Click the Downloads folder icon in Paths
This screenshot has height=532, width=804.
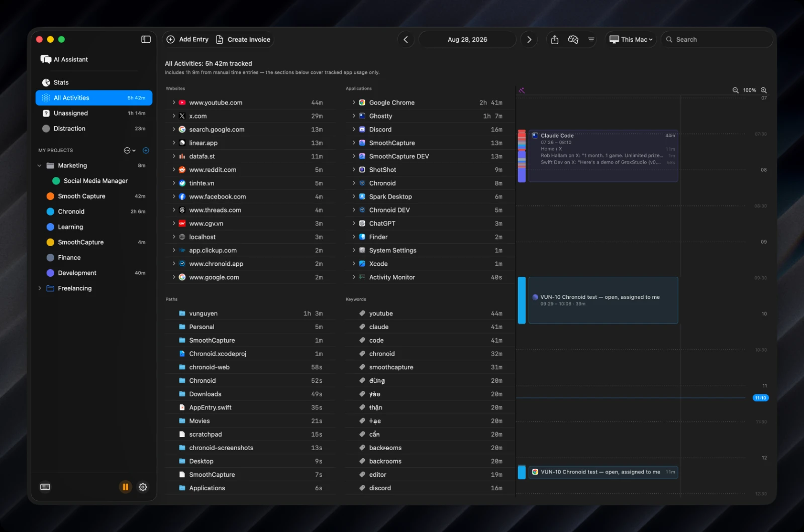tap(182, 394)
